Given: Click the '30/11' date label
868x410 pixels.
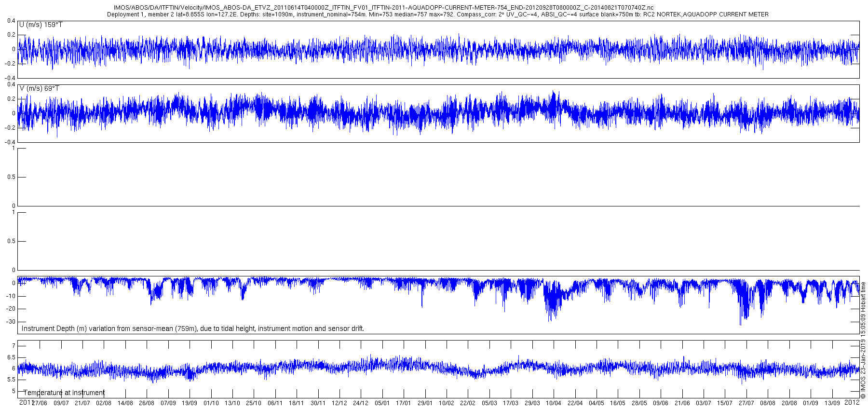Looking at the screenshot, I should pos(318,403).
